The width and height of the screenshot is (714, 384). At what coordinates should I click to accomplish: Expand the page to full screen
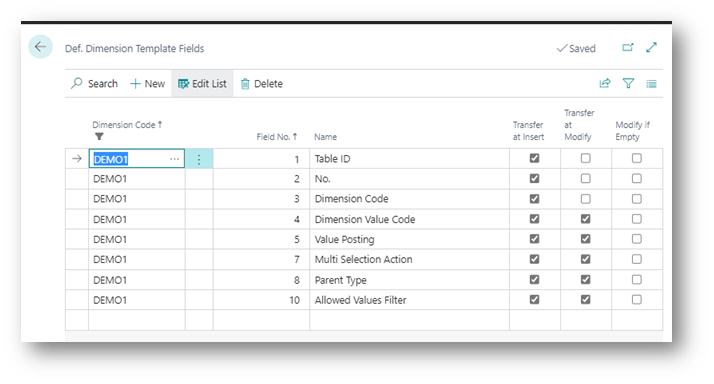pyautogui.click(x=652, y=47)
